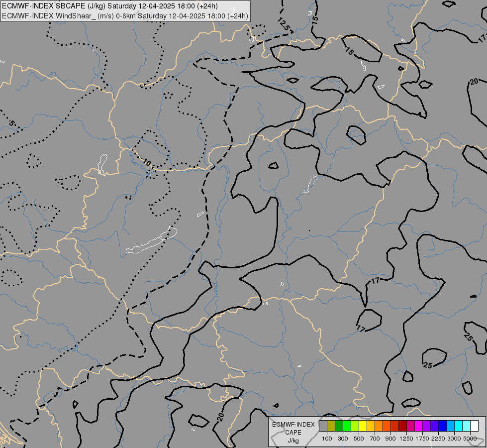This screenshot has height=448, width=487.
Task: Pick the white swatch at the legend's end
Action: 474,426
